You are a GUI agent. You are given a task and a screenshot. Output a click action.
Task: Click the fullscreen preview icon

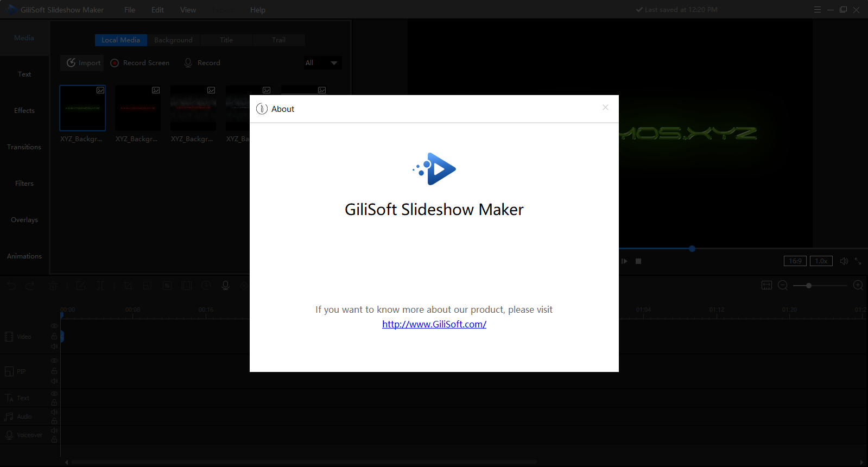(858, 261)
